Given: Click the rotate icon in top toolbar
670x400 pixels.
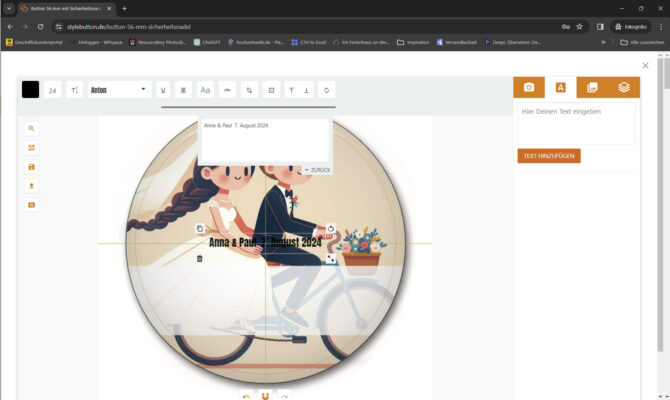Looking at the screenshot, I should pyautogui.click(x=326, y=90).
